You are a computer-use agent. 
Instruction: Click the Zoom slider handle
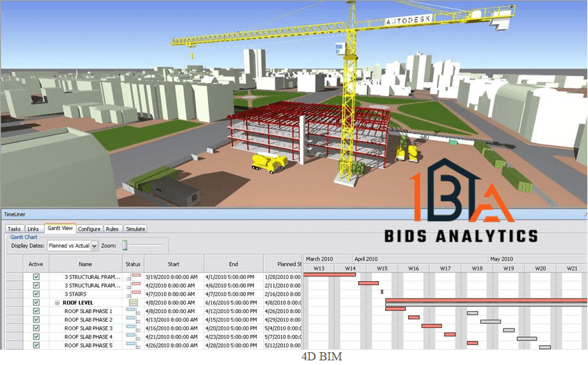pyautogui.click(x=125, y=246)
